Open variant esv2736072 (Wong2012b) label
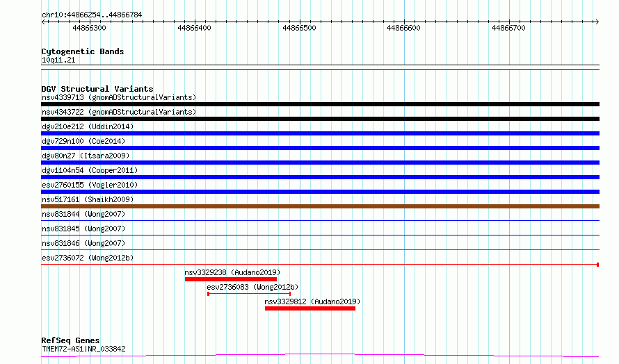 (x=88, y=258)
